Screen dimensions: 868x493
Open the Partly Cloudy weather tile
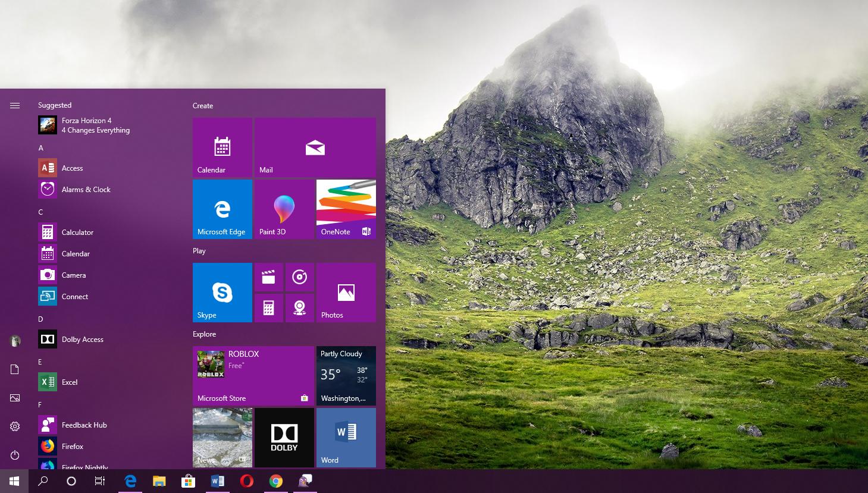[346, 376]
